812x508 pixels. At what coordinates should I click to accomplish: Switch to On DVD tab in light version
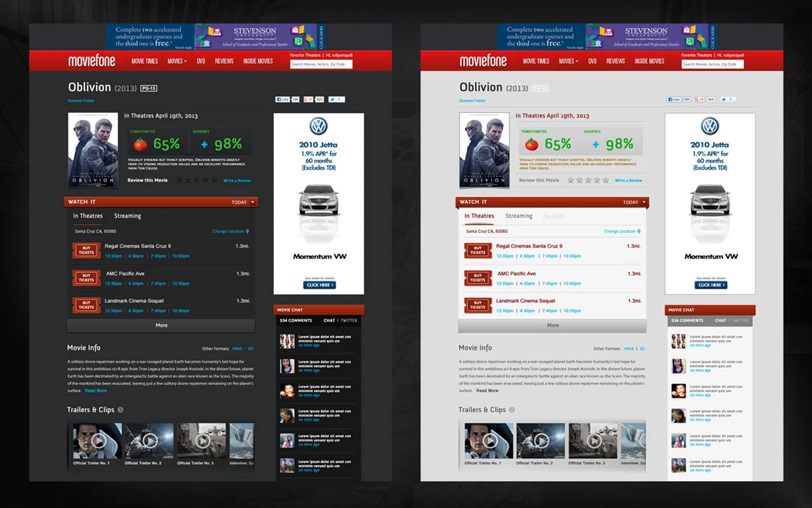click(553, 217)
